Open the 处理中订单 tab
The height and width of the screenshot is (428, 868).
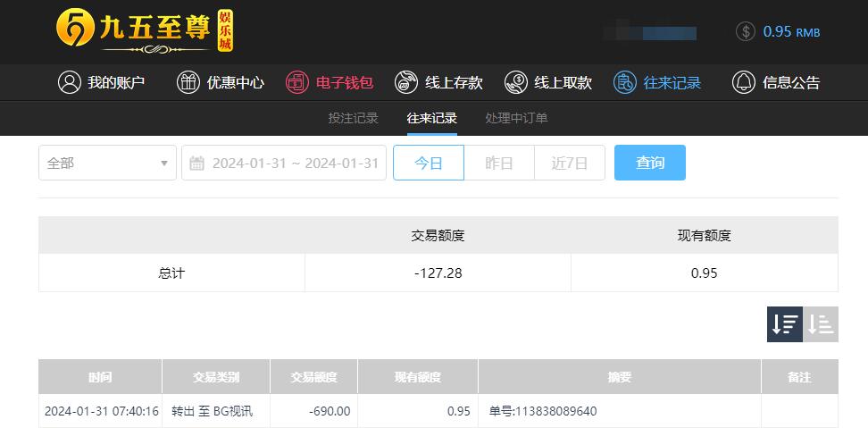click(516, 118)
